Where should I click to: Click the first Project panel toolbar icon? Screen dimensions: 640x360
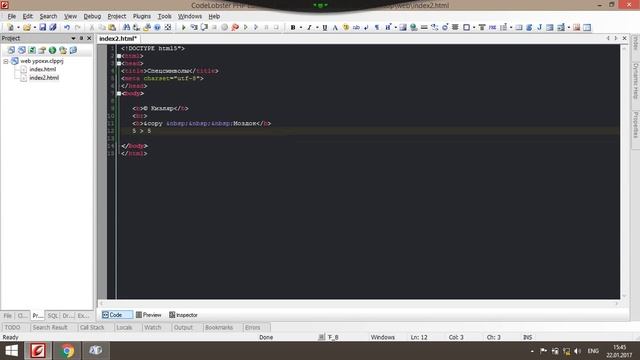pyautogui.click(x=11, y=50)
